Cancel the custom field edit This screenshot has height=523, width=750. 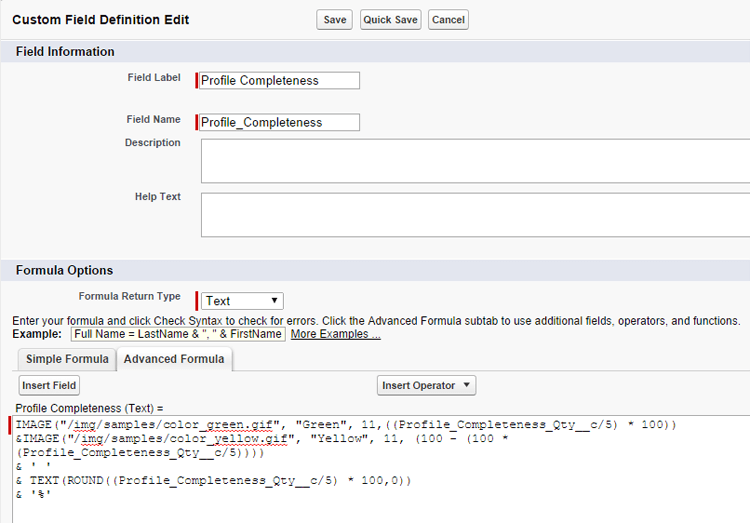click(448, 20)
